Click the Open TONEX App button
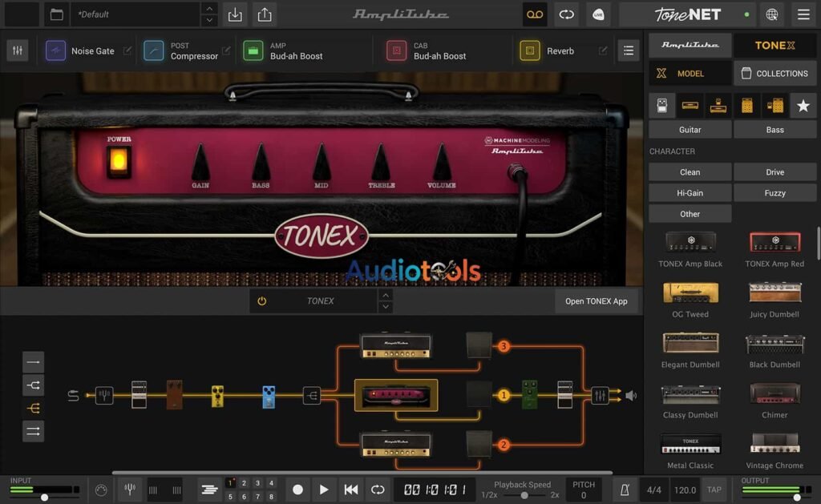The height and width of the screenshot is (504, 821). (x=596, y=300)
